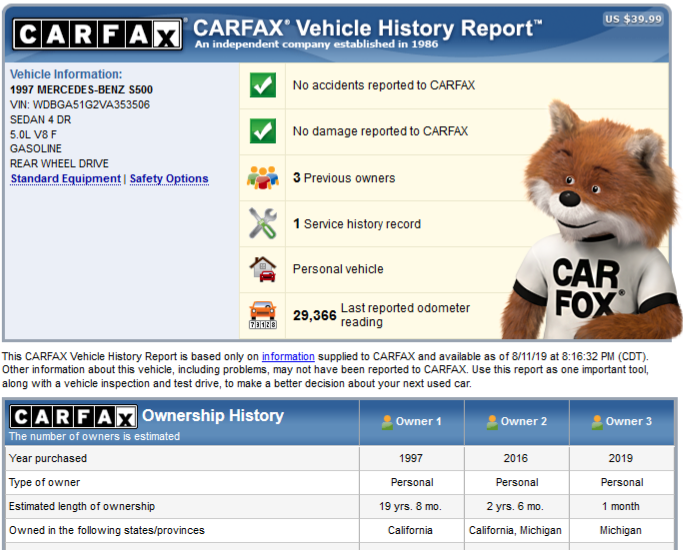
Task: Select the Owner 1 column header
Action: pyautogui.click(x=412, y=422)
